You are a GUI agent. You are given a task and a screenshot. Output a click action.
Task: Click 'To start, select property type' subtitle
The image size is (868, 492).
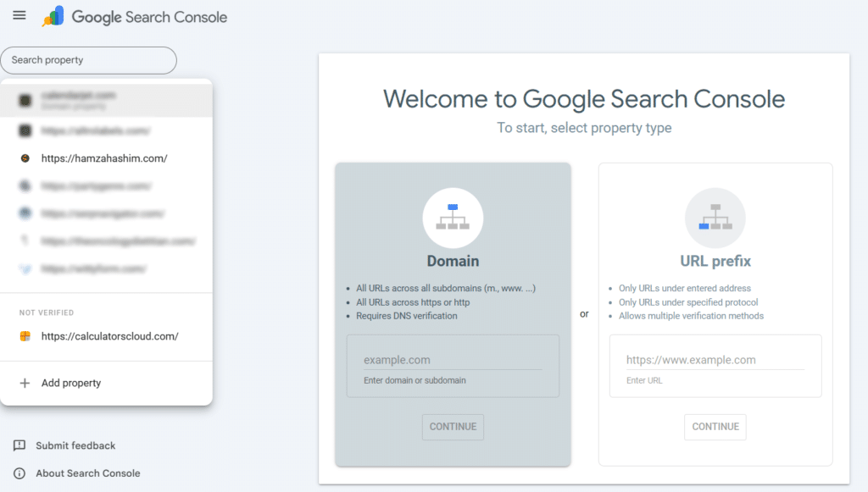pyautogui.click(x=584, y=128)
